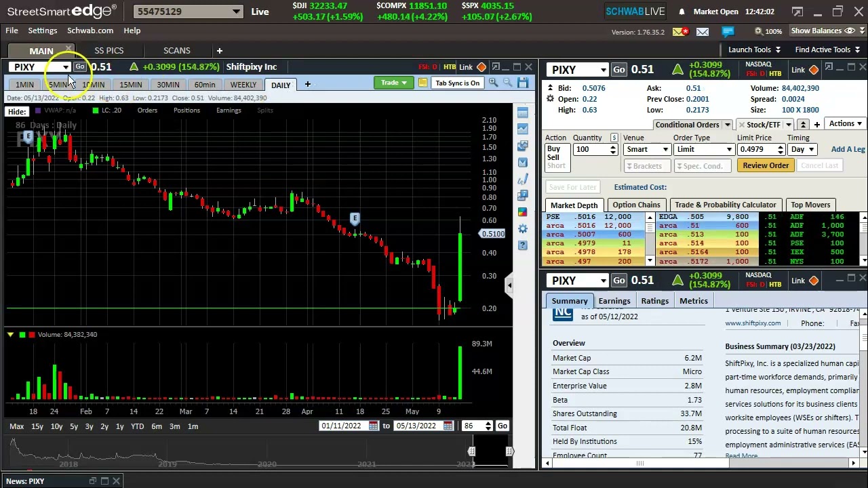Select the 15MIN chart tab
Image resolution: width=868 pixels, height=488 pixels.
[x=131, y=85]
